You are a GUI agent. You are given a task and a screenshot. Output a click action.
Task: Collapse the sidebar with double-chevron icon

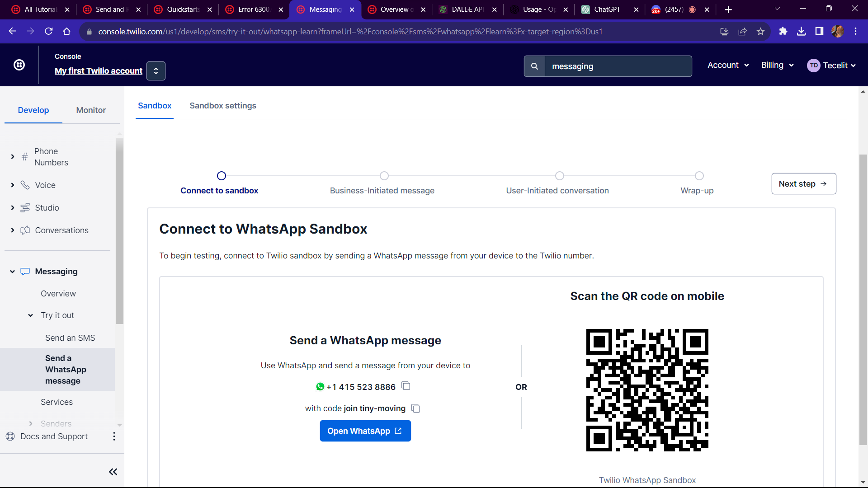113,472
